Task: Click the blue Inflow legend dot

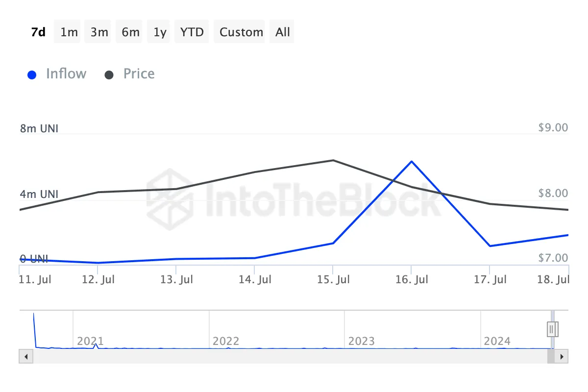Action: (32, 75)
